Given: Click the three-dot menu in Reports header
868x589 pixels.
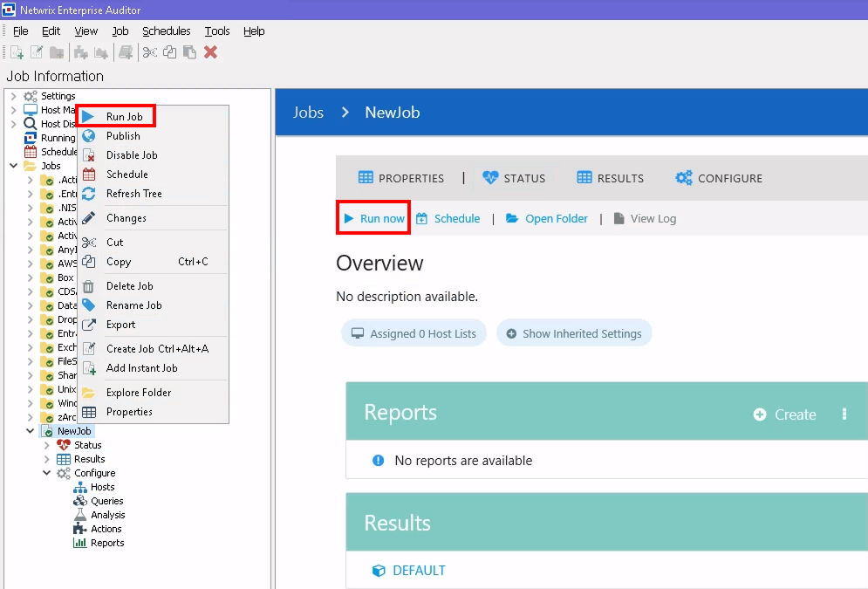Looking at the screenshot, I should click(x=844, y=414).
